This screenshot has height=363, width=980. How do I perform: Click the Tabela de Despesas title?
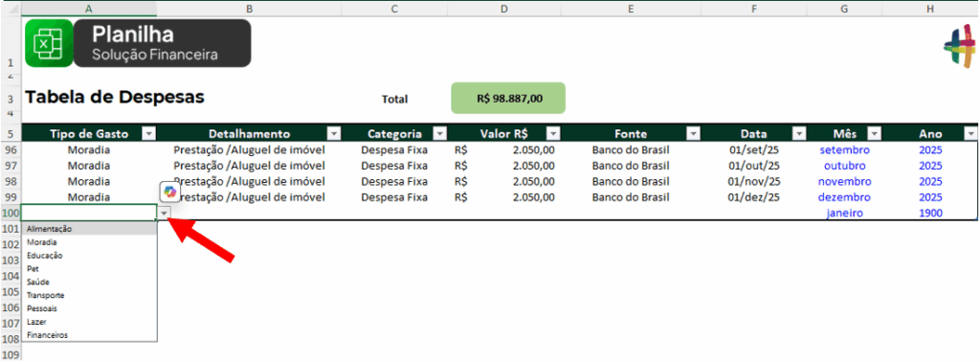[x=115, y=97]
